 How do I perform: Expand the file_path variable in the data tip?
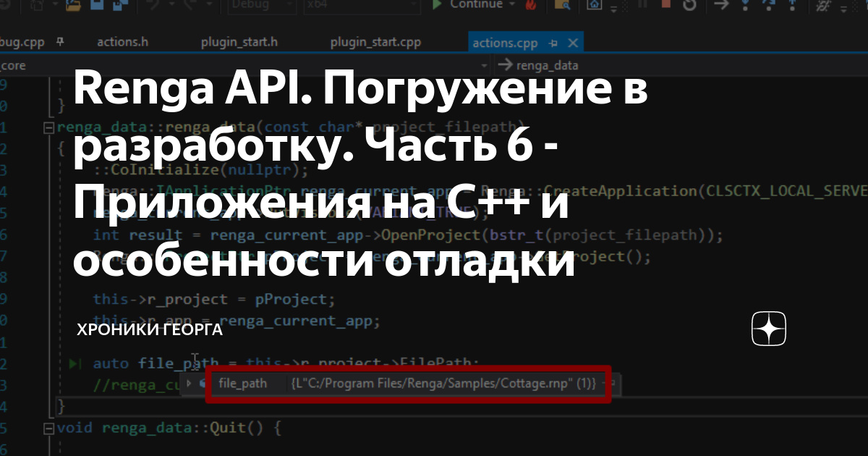pos(190,384)
